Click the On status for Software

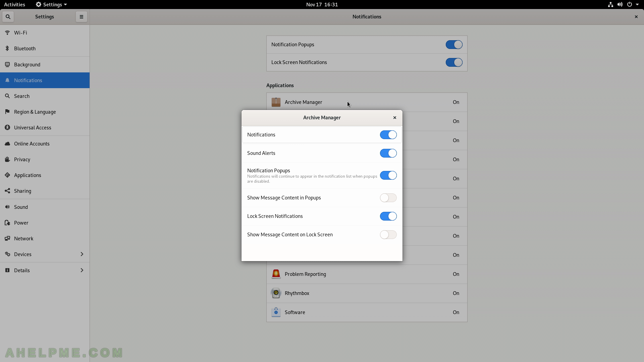point(456,312)
